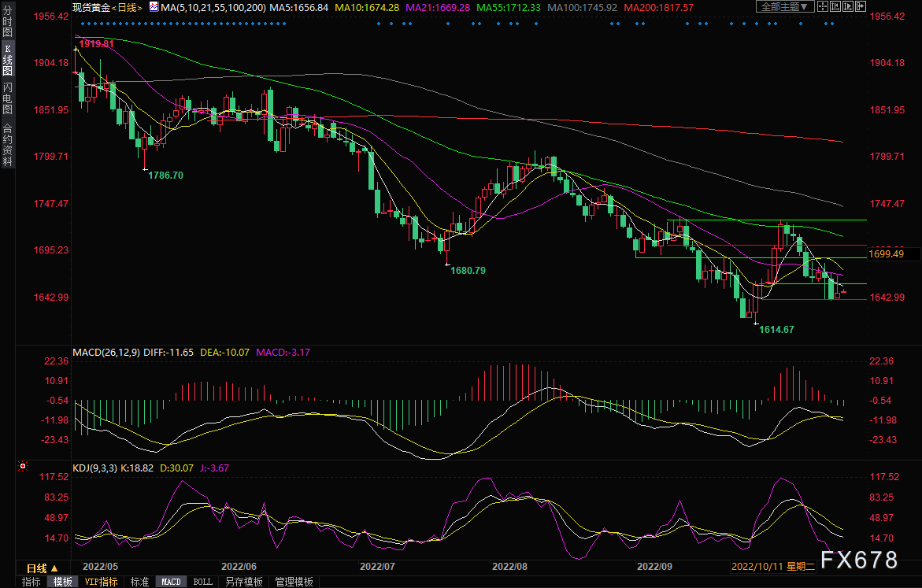Screen dimensions: 922x588
Task: Switch to the 闪电图 side tab
Action: [7, 98]
